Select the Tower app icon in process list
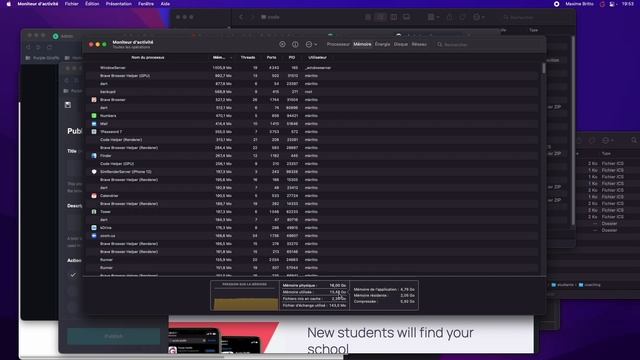Screen dimensions: 640x360 (x=94, y=211)
